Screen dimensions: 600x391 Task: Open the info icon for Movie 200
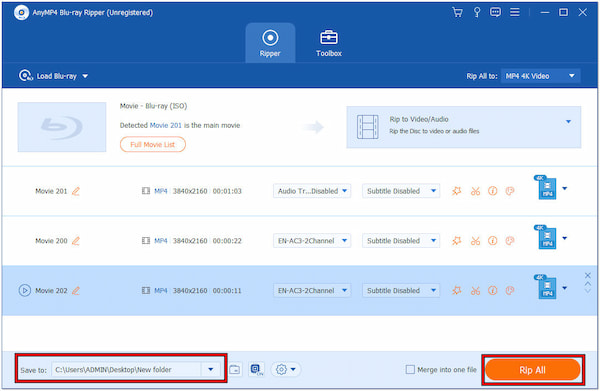point(492,241)
